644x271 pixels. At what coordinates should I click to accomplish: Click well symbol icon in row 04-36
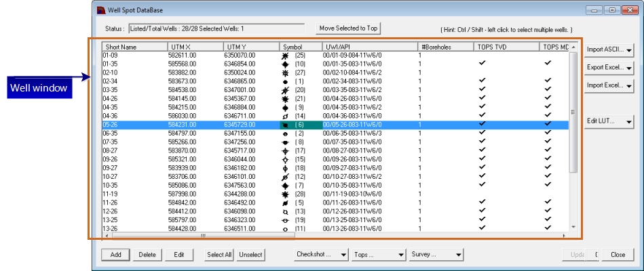[284, 116]
